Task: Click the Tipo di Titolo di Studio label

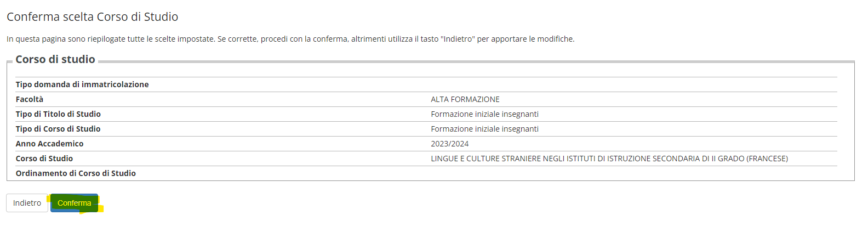Action: click(58, 114)
